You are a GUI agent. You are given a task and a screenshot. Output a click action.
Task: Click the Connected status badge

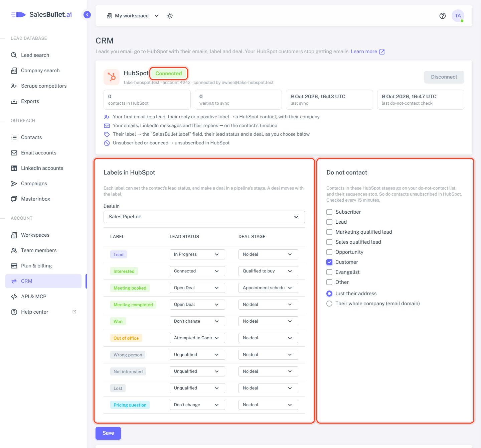click(169, 74)
